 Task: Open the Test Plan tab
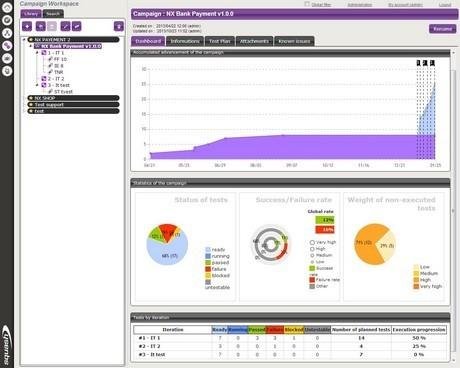[x=220, y=41]
